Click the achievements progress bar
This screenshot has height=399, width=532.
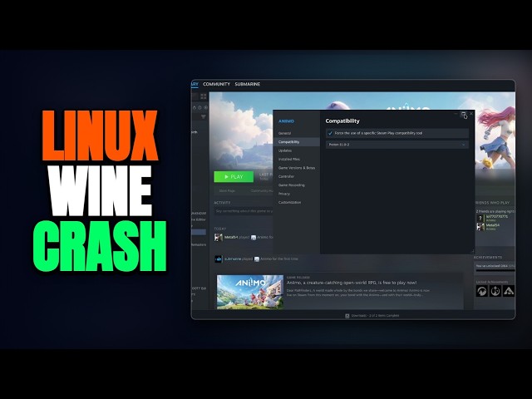tap(495, 270)
